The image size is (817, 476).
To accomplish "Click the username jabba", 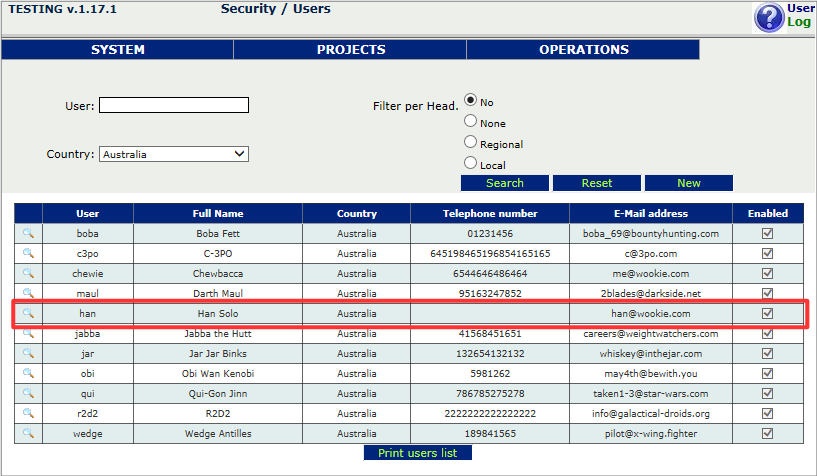I will click(x=88, y=333).
